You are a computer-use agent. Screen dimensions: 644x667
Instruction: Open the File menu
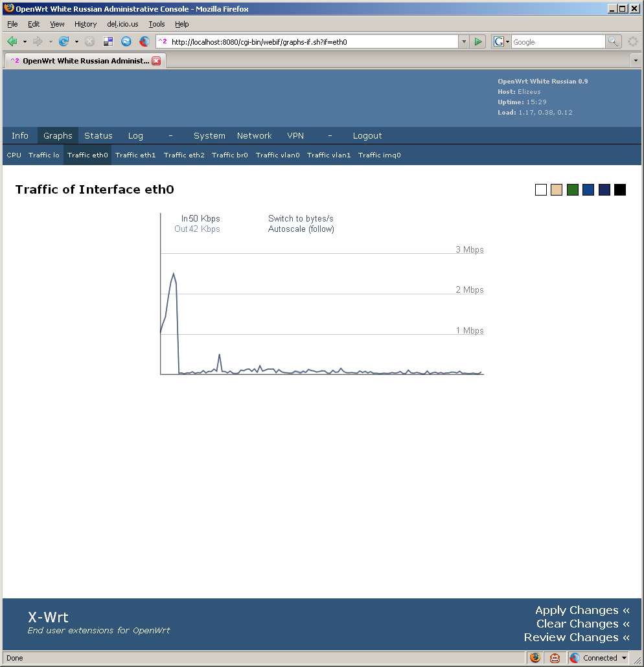[12, 24]
